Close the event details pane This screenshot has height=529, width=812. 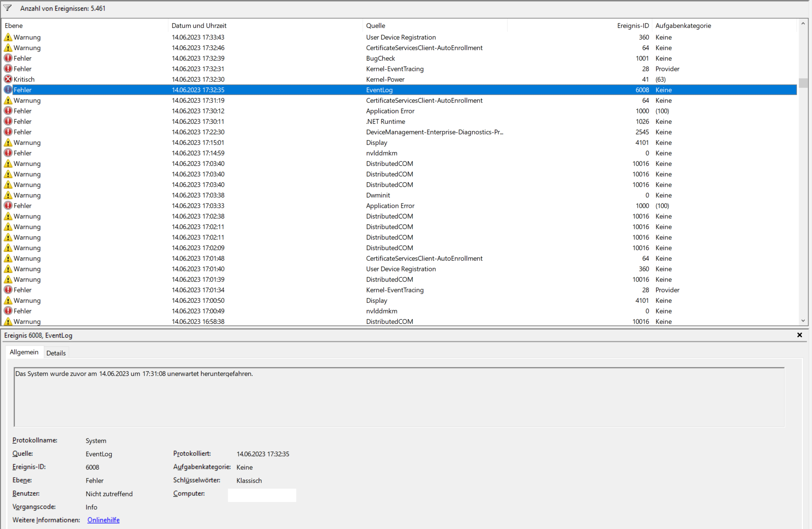click(x=800, y=335)
